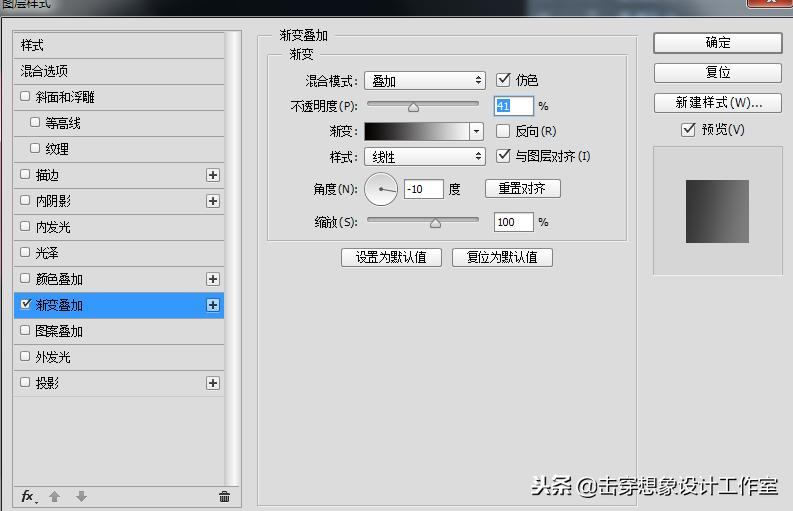Enable the 等高线 checkbox
The width and height of the screenshot is (793, 511).
tap(35, 122)
